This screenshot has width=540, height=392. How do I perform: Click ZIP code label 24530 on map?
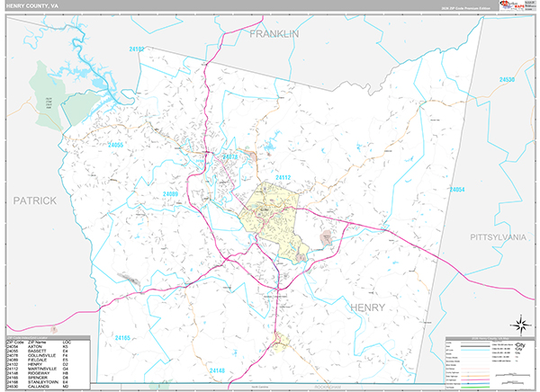[x=507, y=79]
